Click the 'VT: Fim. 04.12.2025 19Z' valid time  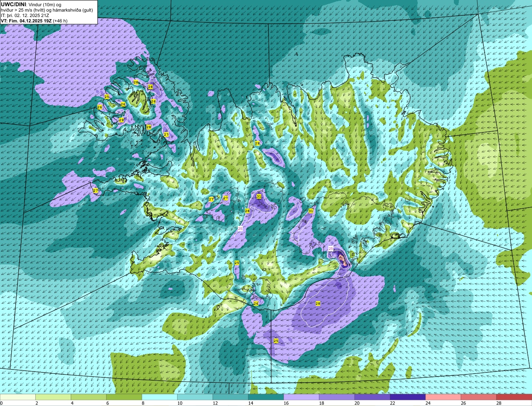[26, 21]
